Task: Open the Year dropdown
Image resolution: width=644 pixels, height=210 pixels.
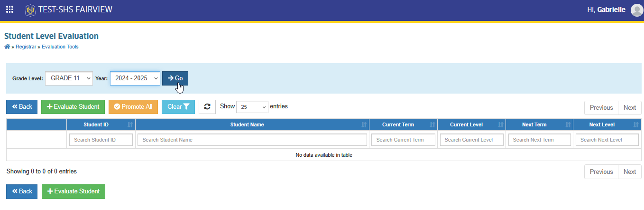Action: coord(135,78)
